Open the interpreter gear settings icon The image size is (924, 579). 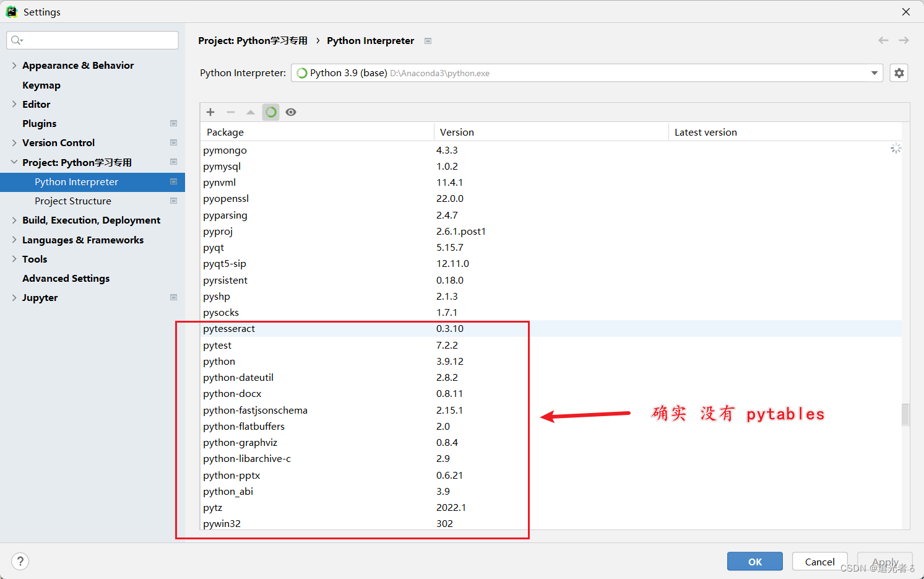899,73
